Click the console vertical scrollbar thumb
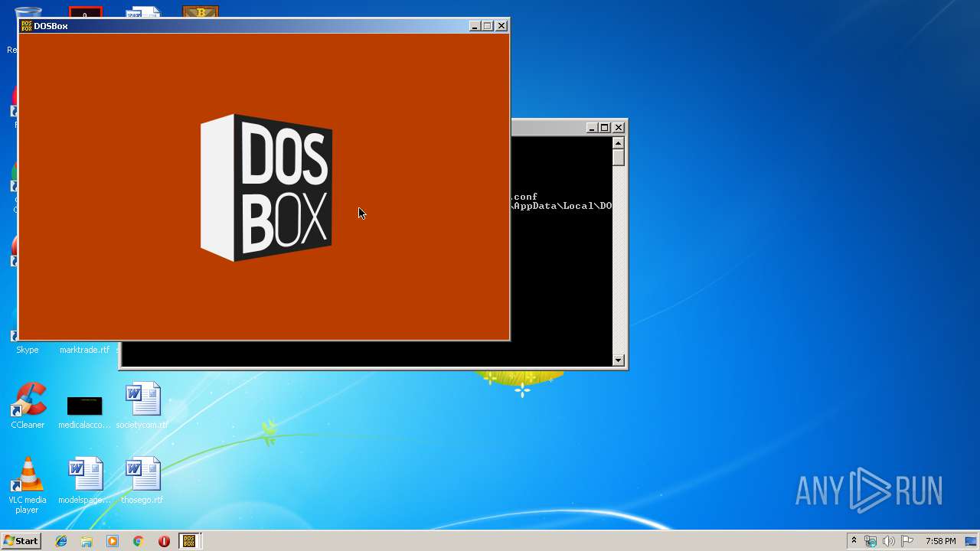This screenshot has width=980, height=551. [x=619, y=158]
